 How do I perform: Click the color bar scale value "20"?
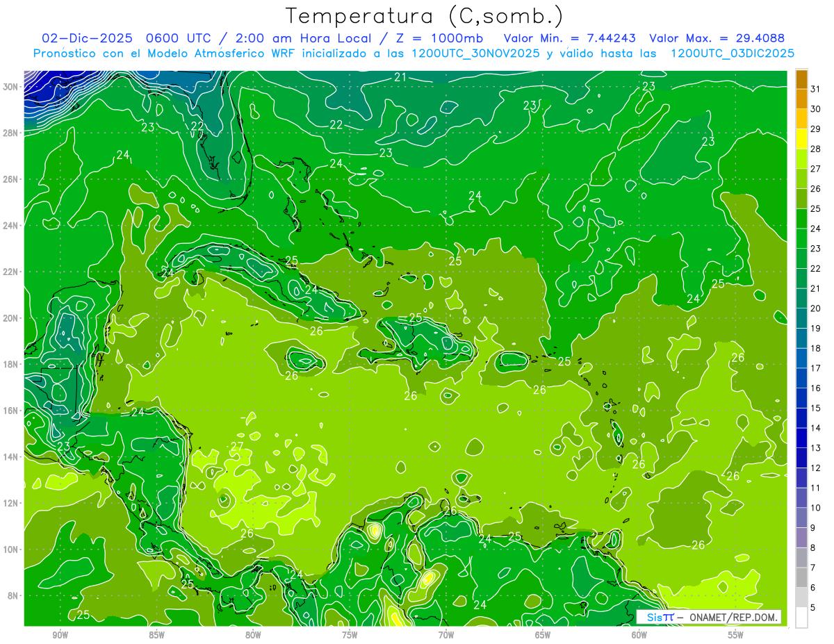coord(815,308)
